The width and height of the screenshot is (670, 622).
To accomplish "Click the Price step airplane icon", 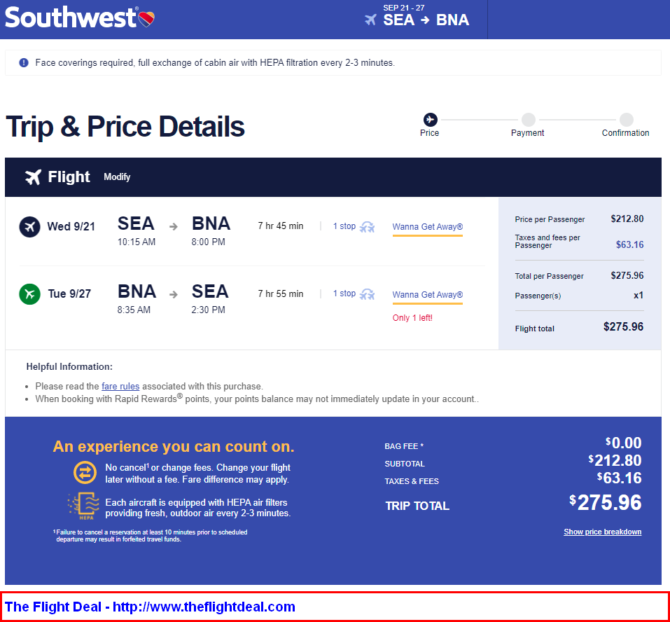I will point(430,119).
